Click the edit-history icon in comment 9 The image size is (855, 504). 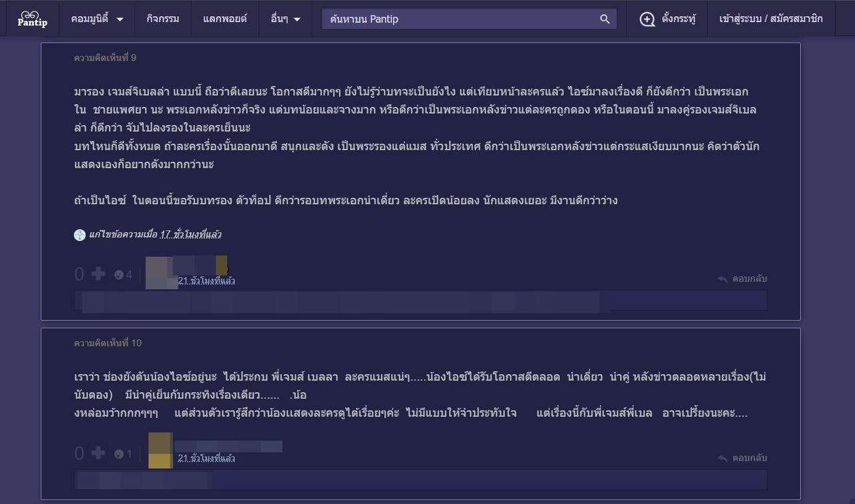point(79,235)
